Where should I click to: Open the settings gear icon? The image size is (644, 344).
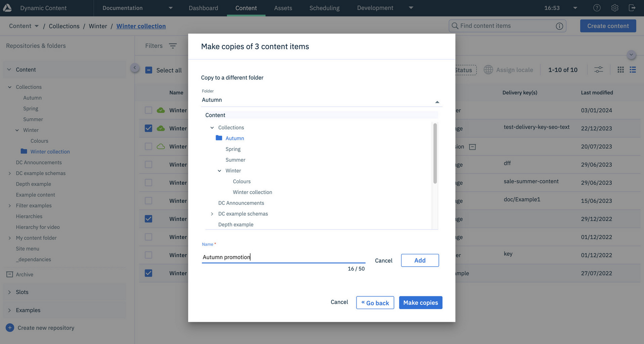(x=615, y=8)
